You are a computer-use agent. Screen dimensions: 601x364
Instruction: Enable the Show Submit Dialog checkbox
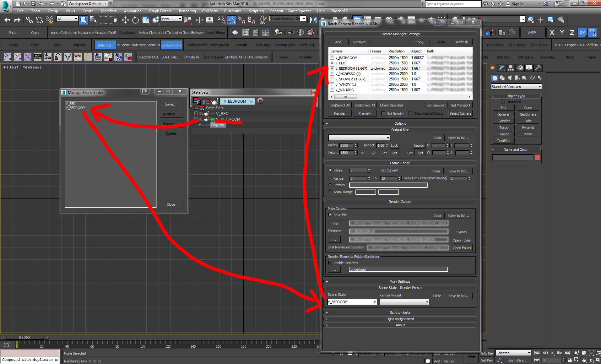410,114
